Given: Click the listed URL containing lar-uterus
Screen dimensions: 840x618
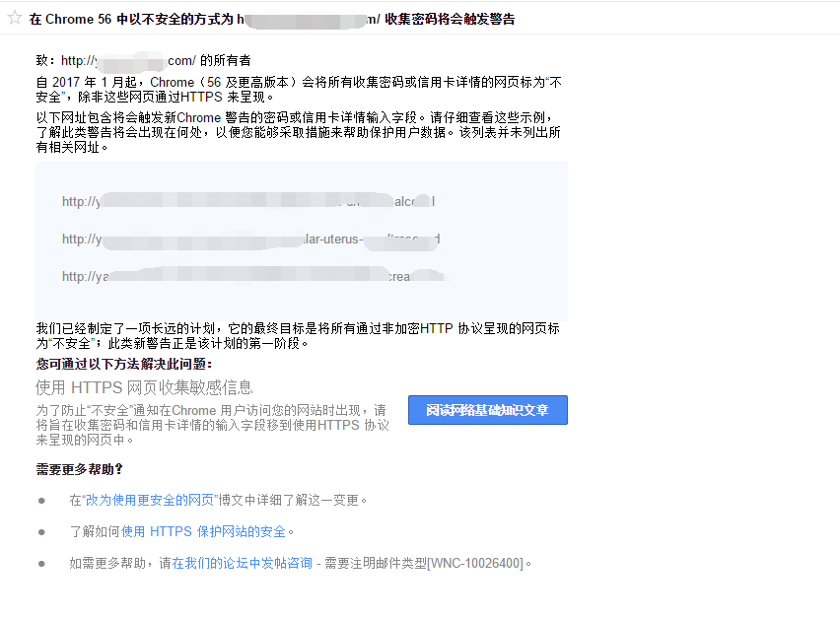Looking at the screenshot, I should click(251, 239).
